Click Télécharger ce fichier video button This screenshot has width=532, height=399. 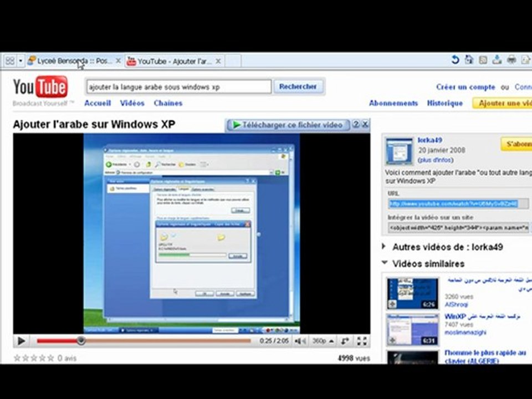[288, 125]
